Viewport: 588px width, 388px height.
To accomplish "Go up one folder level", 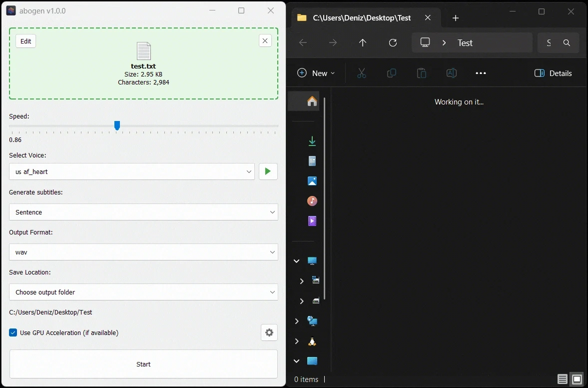I will pyautogui.click(x=363, y=43).
